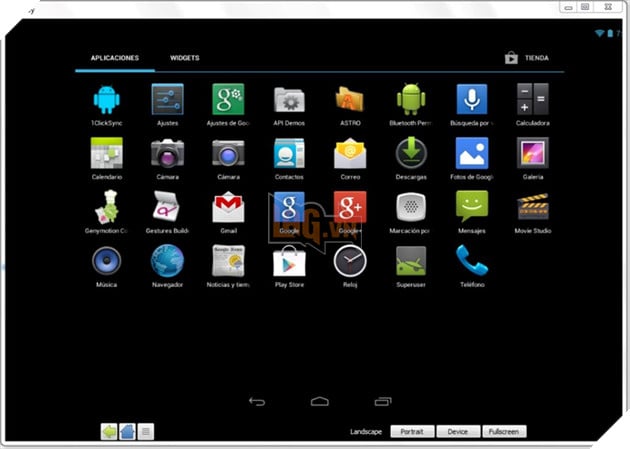Open the API Demos app
630x449 pixels.
click(289, 100)
